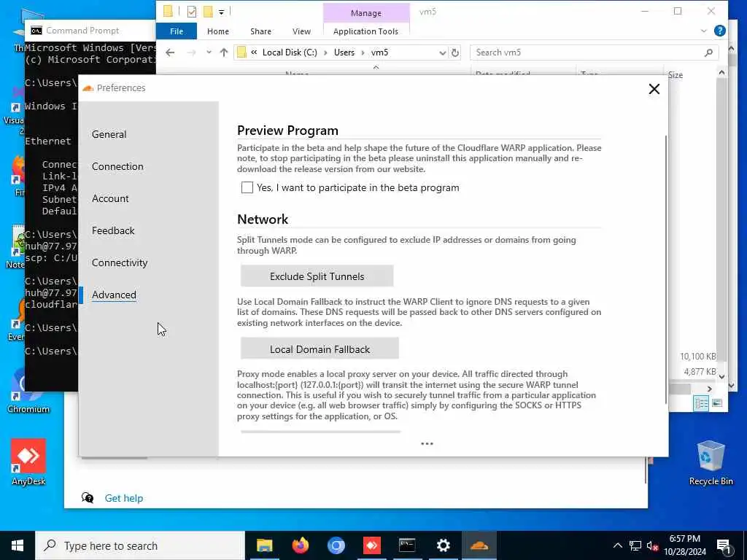Click the Size column header
The height and width of the screenshot is (560, 747).
tap(675, 75)
